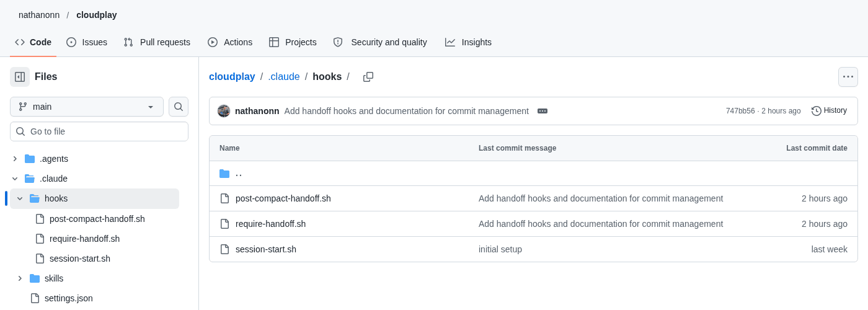Image resolution: width=868 pixels, height=310 pixels.
Task: Click the 'Last commit message' column header
Action: click(517, 148)
